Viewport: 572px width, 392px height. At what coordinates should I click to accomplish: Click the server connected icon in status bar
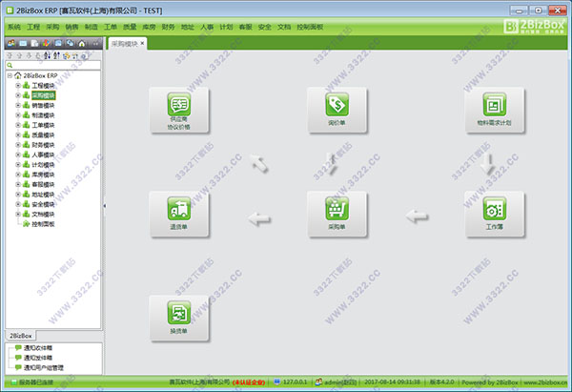[14, 382]
